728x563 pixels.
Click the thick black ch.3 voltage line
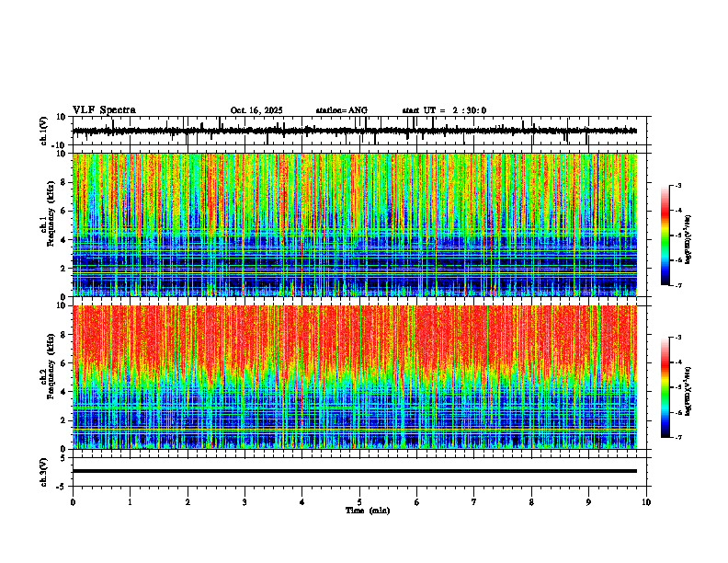pyautogui.click(x=354, y=471)
